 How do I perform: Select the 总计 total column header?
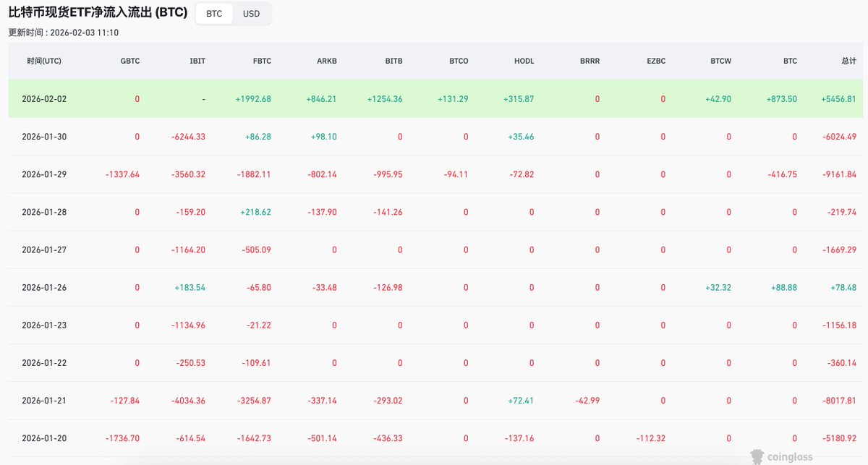(x=848, y=61)
